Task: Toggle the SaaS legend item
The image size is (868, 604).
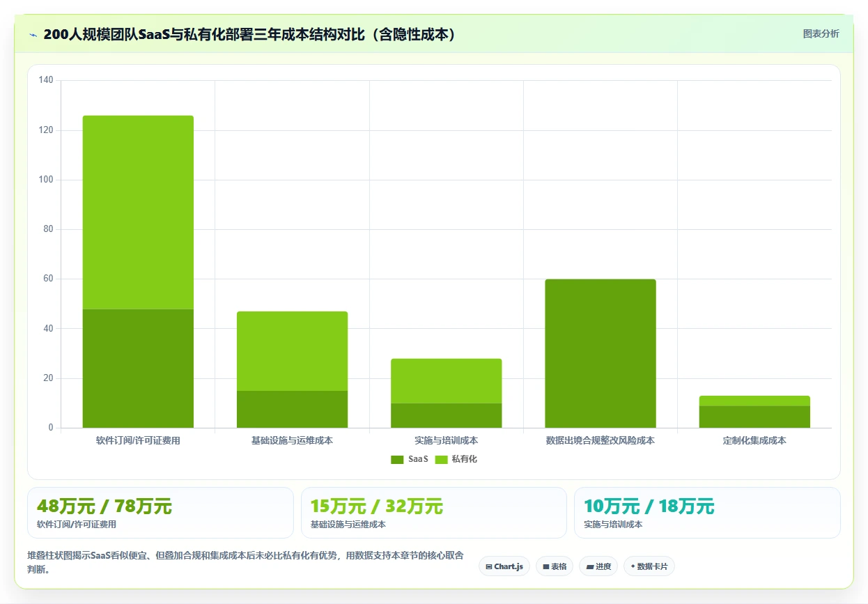Action: coord(410,459)
